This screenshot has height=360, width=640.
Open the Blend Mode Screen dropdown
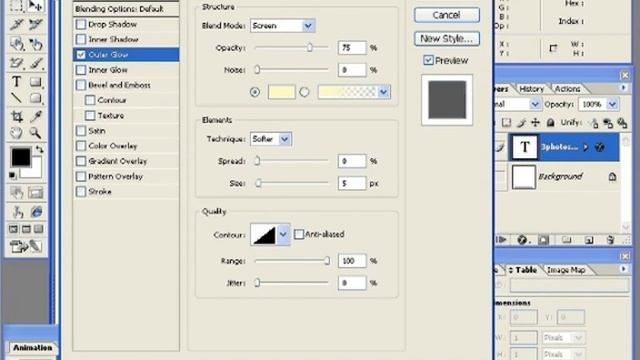(x=282, y=26)
